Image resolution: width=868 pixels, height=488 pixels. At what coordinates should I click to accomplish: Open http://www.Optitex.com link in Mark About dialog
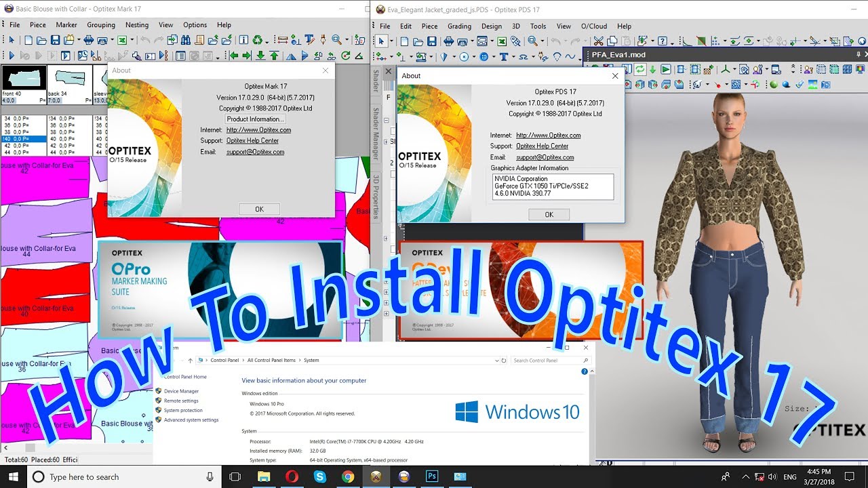(259, 130)
